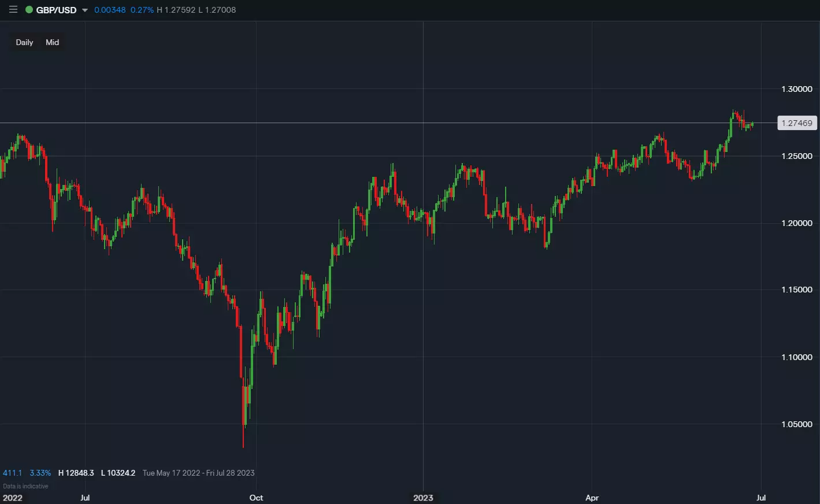Click the range high H 12848.3
Viewport: 820px width, 504px height.
click(x=76, y=473)
